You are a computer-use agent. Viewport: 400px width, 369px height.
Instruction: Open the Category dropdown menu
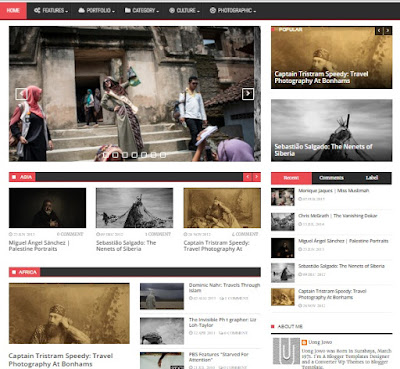(x=142, y=11)
